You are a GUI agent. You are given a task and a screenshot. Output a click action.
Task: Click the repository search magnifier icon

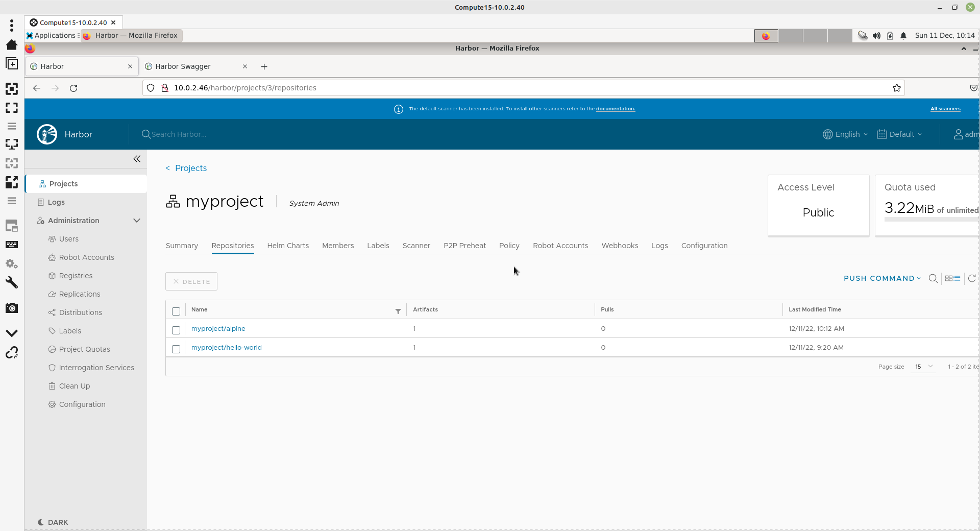933,278
